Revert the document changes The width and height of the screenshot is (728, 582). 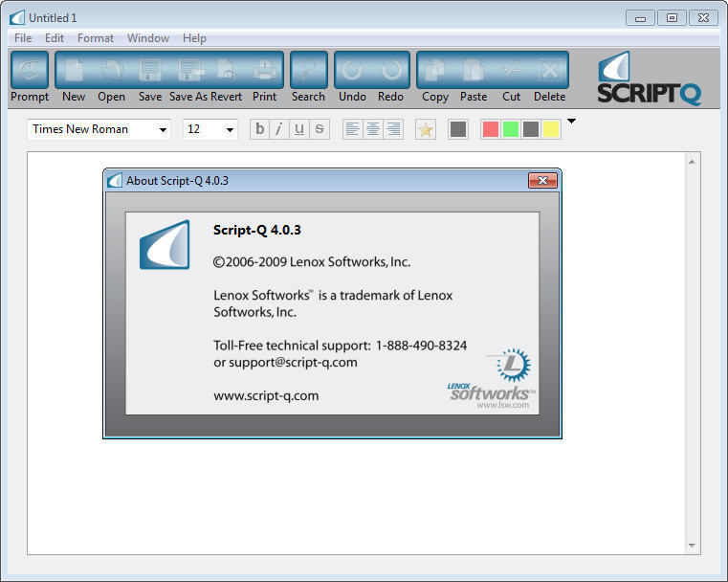pos(227,70)
